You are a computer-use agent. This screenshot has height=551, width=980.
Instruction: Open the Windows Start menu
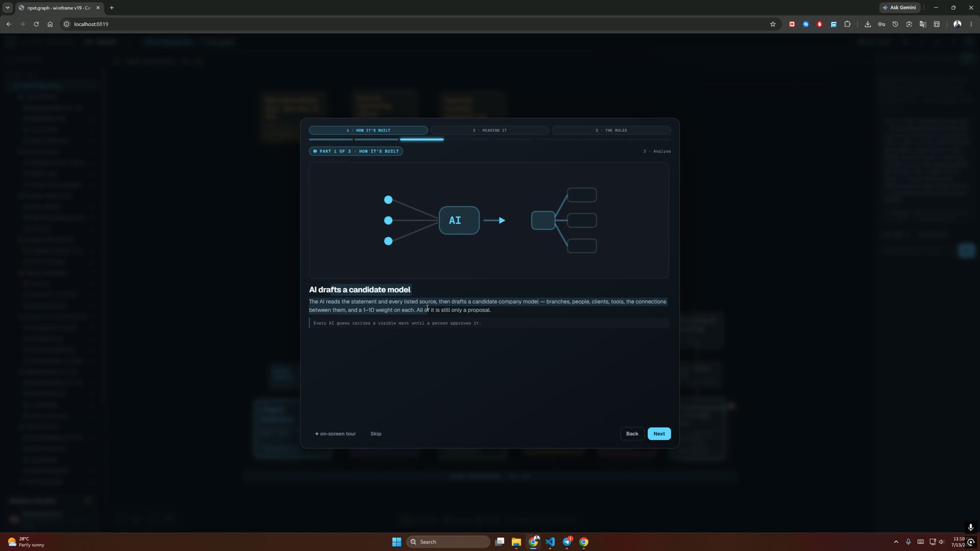click(x=397, y=542)
